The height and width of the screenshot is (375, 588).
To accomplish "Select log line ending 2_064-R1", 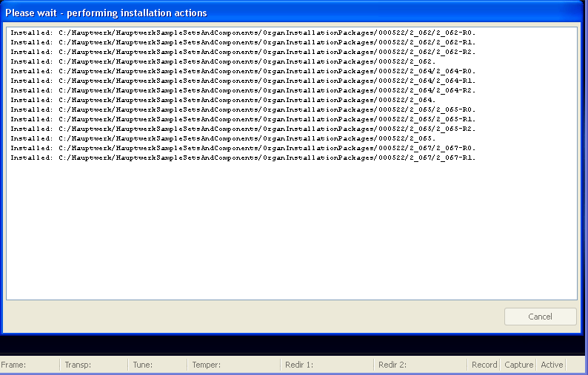I will click(243, 81).
